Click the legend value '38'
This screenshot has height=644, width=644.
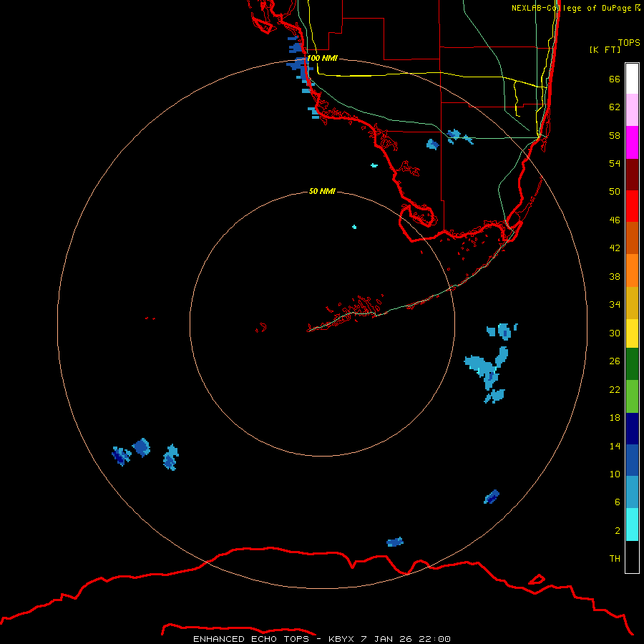pos(615,276)
